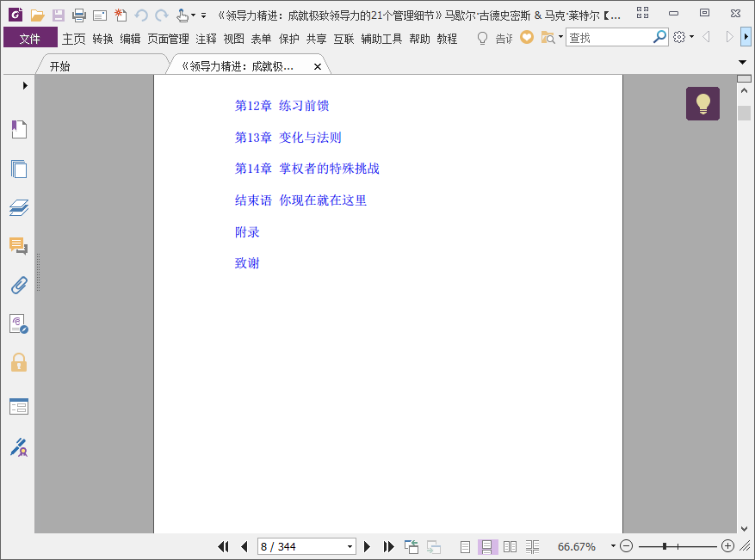
Task: Click the zoom in plus button
Action: [x=727, y=546]
